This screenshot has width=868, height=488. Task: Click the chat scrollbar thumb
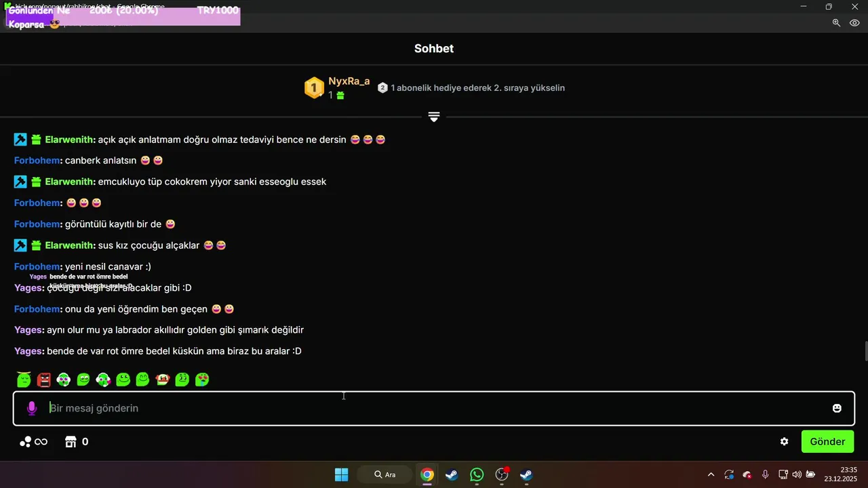pyautogui.click(x=865, y=352)
